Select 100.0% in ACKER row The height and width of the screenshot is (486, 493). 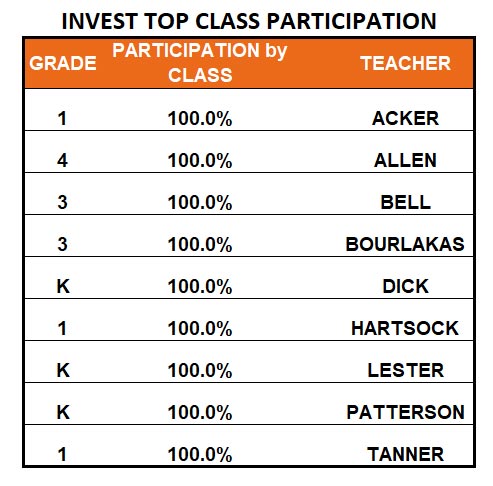200,119
